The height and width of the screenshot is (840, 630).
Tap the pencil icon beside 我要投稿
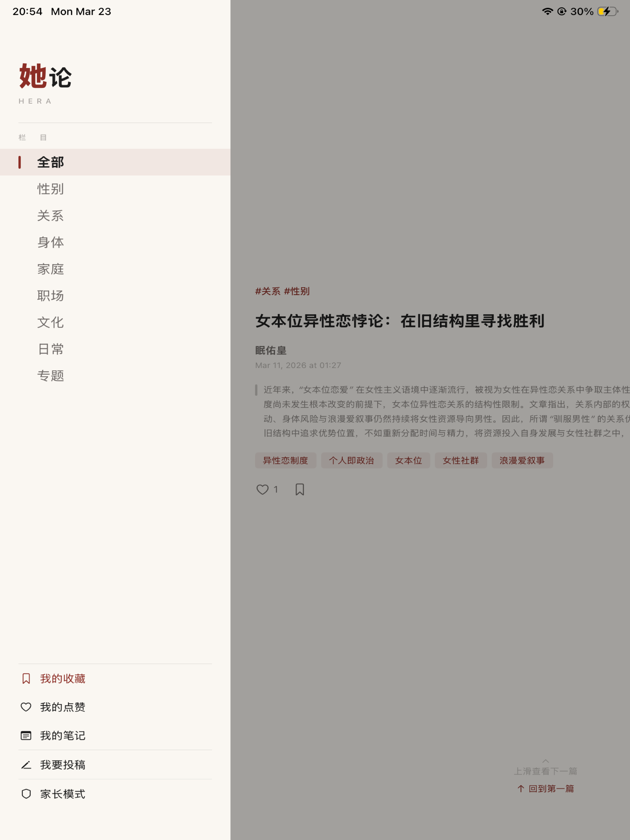pyautogui.click(x=26, y=765)
